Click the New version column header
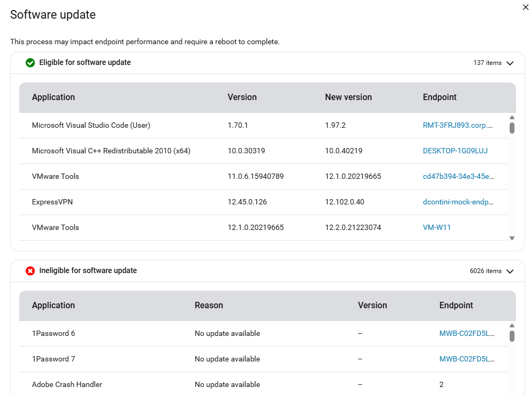This screenshot has height=395, width=532. (348, 97)
